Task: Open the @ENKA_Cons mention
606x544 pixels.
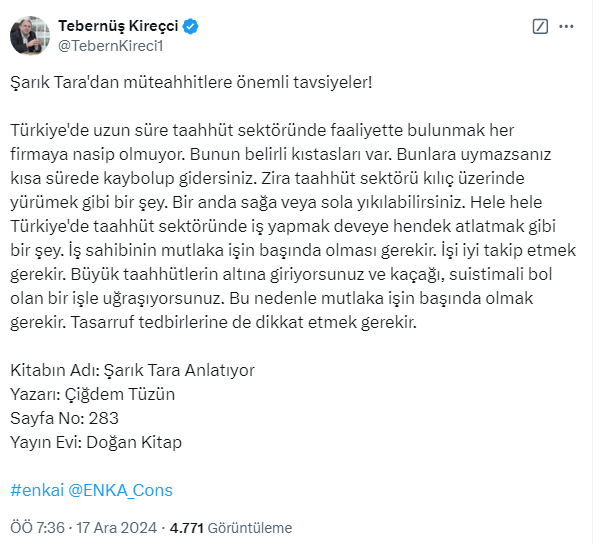Action: click(x=119, y=489)
